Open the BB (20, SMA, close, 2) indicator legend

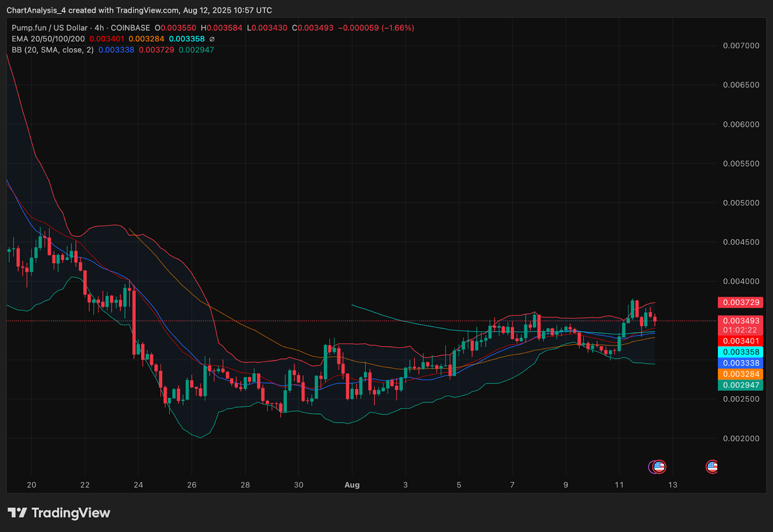(x=53, y=50)
